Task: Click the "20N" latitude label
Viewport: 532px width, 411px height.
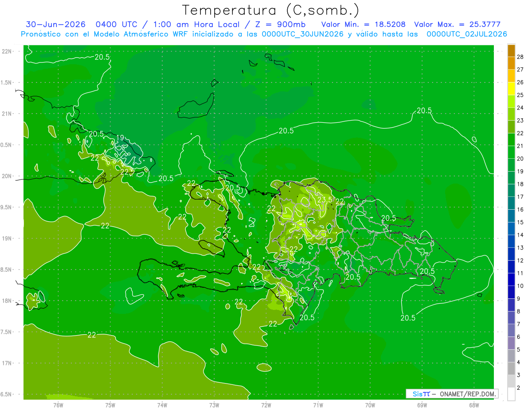Action: pyautogui.click(x=7, y=176)
